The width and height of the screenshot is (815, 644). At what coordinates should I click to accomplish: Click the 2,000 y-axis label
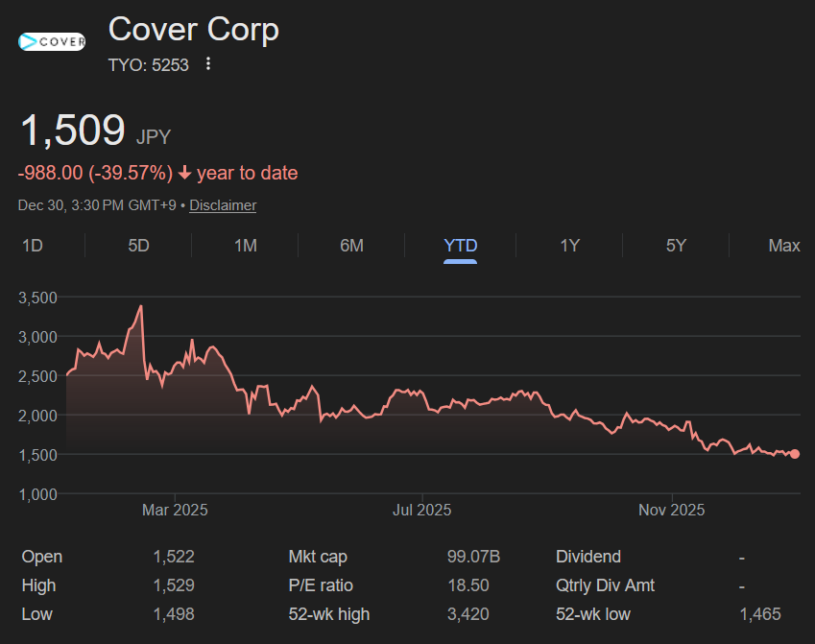(x=38, y=416)
